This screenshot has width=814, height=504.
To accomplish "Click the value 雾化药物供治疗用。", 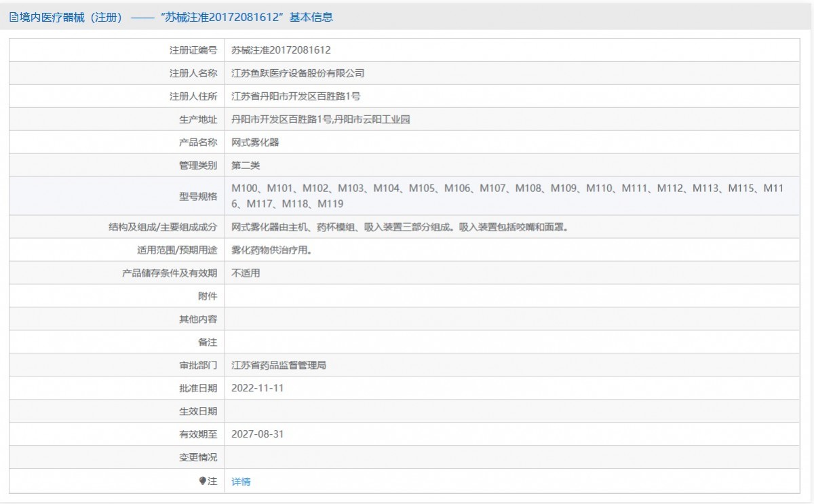I will click(271, 250).
